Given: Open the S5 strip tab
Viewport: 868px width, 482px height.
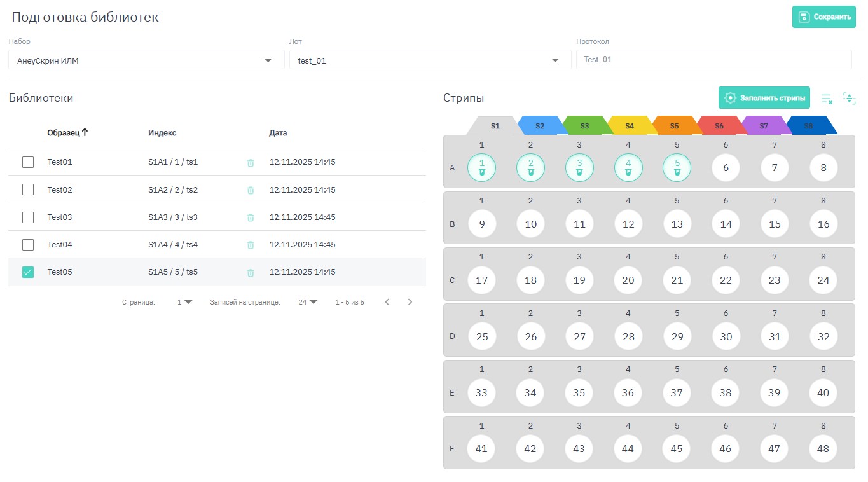Looking at the screenshot, I should click(674, 126).
